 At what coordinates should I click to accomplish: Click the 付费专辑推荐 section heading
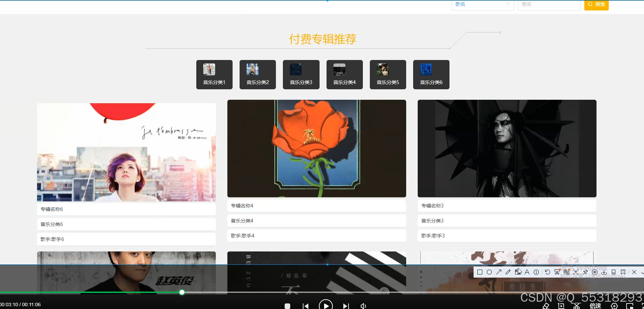pyautogui.click(x=323, y=39)
